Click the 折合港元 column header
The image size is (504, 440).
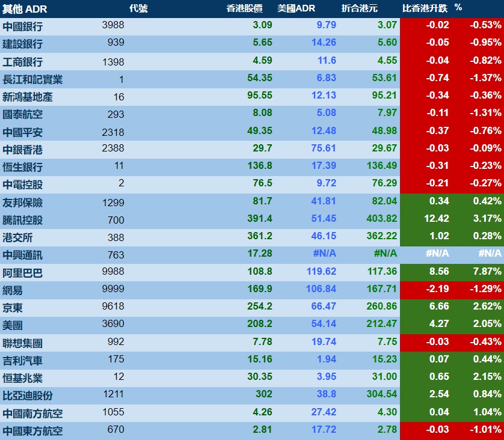coord(360,8)
